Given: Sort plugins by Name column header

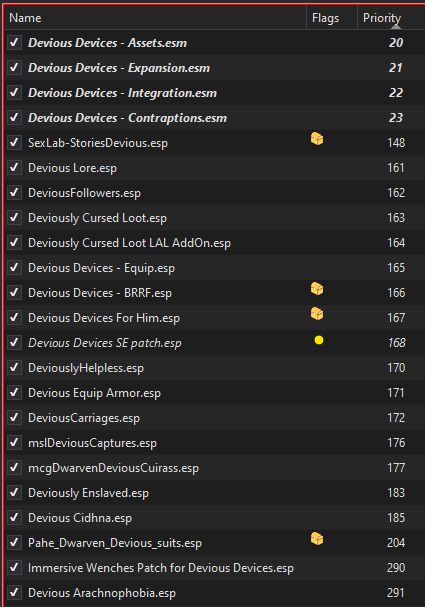Looking at the screenshot, I should [155, 18].
